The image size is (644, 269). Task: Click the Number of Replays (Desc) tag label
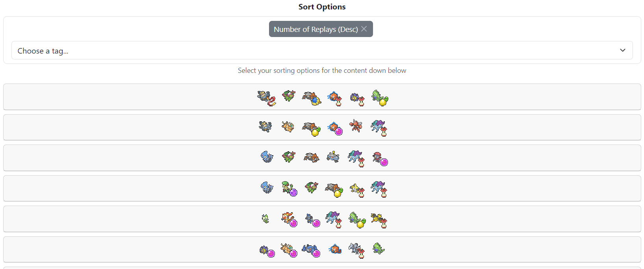(x=316, y=29)
